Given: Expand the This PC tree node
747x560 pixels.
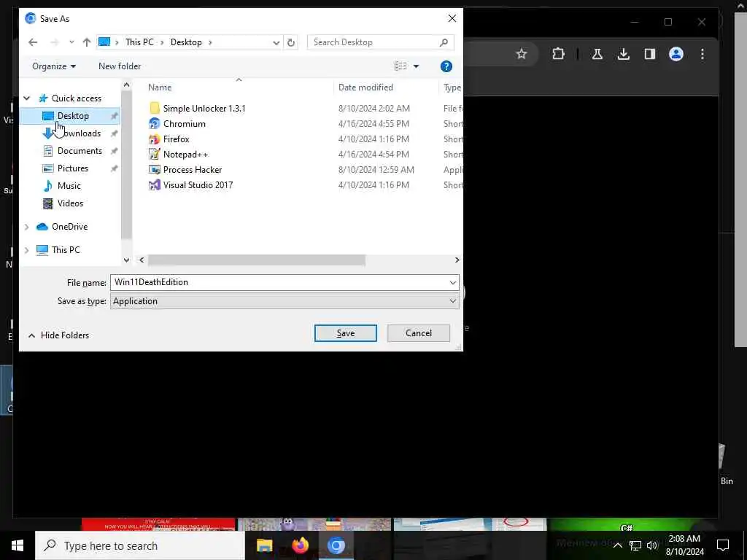Looking at the screenshot, I should pos(27,250).
